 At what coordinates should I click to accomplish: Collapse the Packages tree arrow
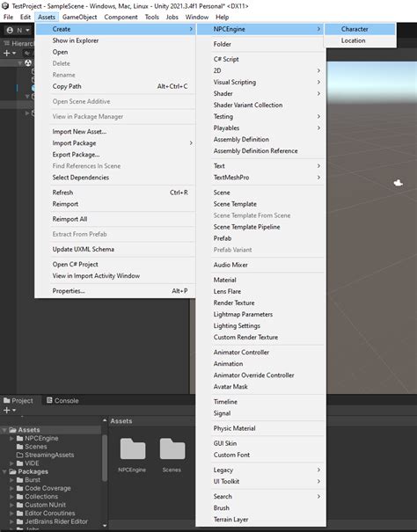[x=4, y=472]
